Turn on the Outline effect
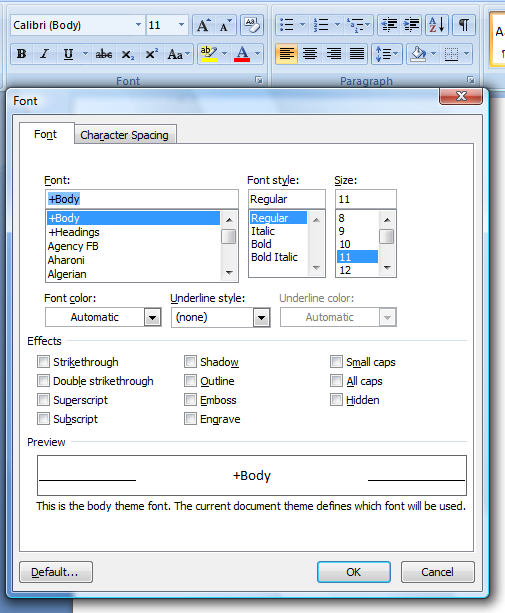The image size is (505, 613). coord(190,381)
